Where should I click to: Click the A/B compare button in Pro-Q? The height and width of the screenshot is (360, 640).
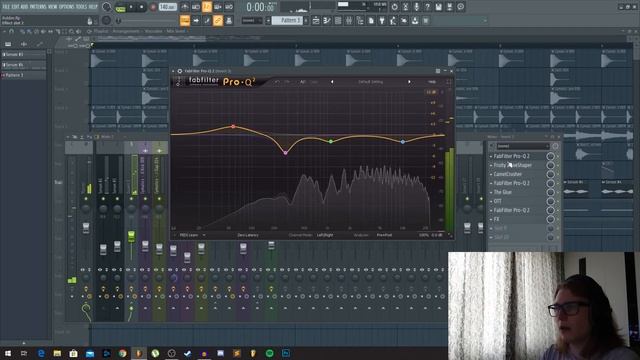[303, 82]
